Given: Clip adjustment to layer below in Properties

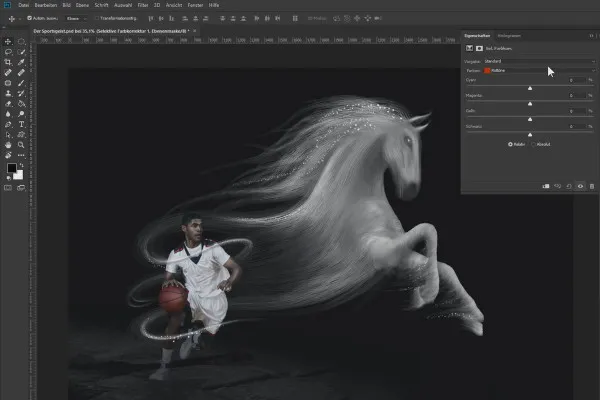Looking at the screenshot, I should pyautogui.click(x=546, y=186).
